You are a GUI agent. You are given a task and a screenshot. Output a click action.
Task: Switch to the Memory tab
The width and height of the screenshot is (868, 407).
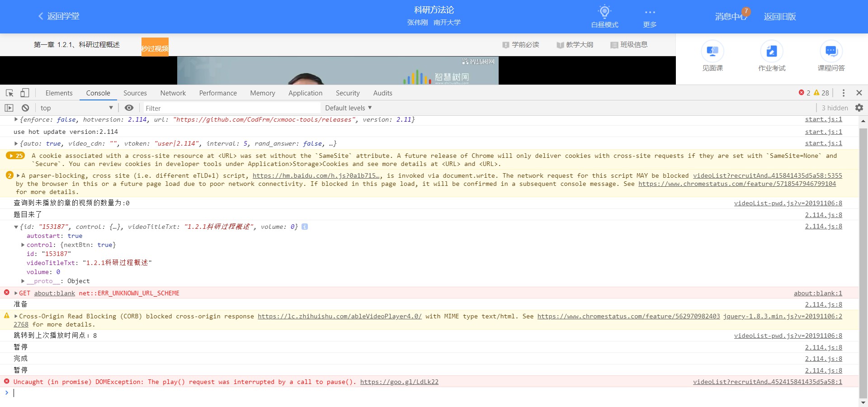[x=263, y=93]
